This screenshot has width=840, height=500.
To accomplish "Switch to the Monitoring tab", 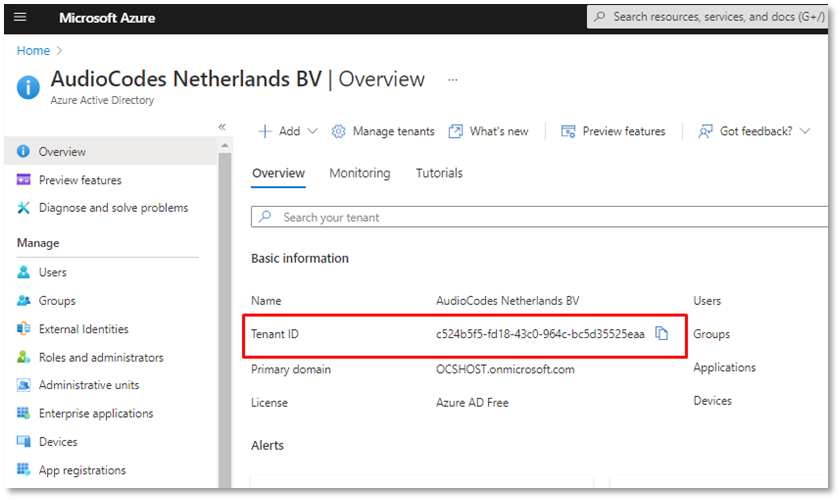I will pyautogui.click(x=359, y=174).
